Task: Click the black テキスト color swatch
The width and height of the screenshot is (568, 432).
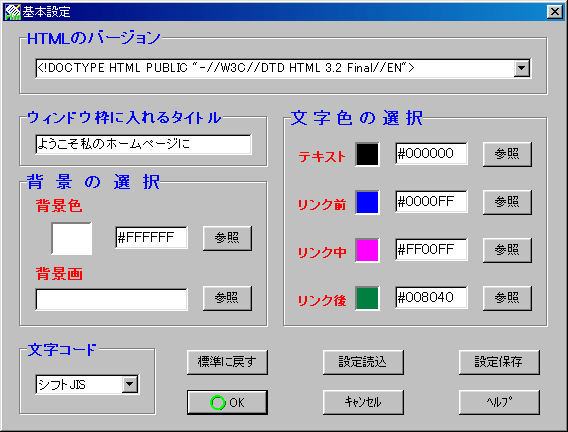Action: pyautogui.click(x=367, y=154)
